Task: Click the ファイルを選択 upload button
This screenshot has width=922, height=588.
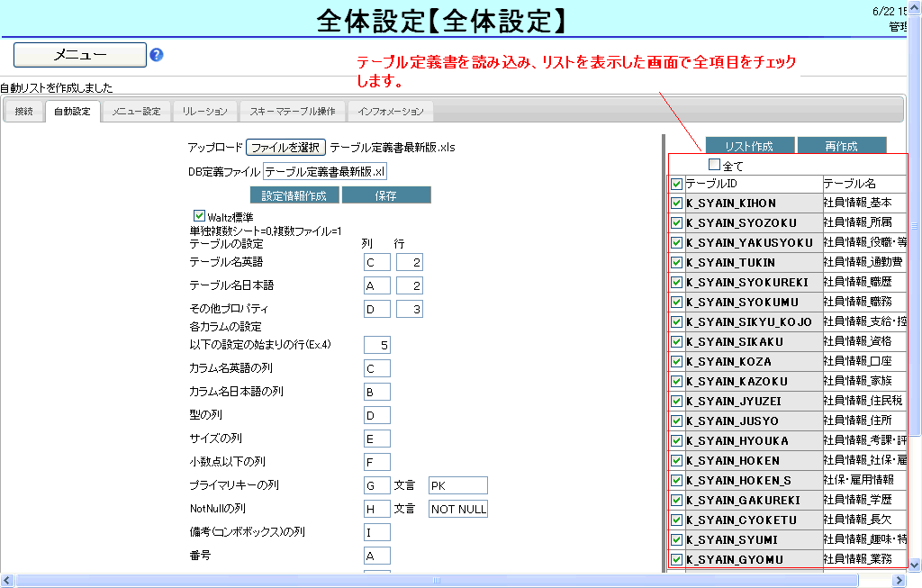Action: pos(285,148)
